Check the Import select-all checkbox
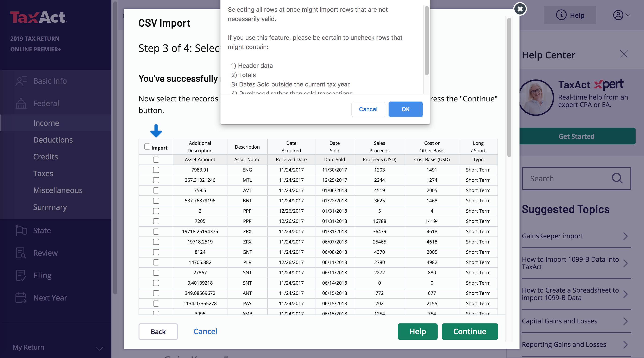644x358 pixels. (x=147, y=147)
